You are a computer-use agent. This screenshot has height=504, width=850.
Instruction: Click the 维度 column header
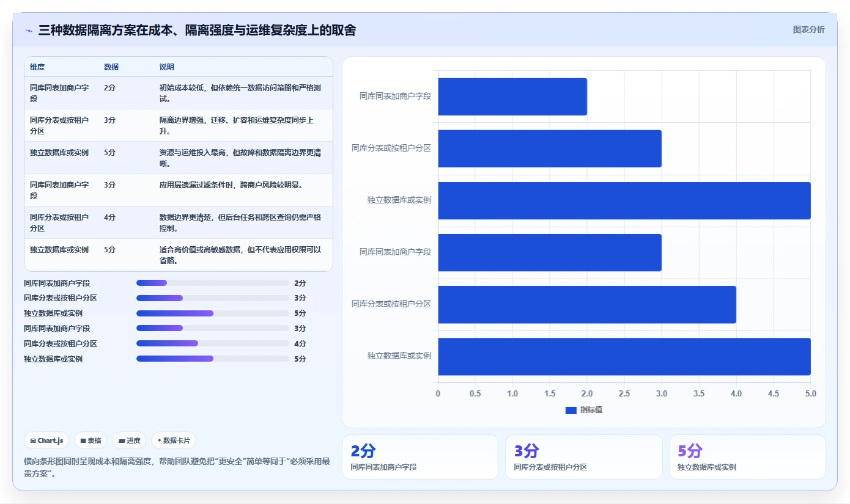click(37, 67)
